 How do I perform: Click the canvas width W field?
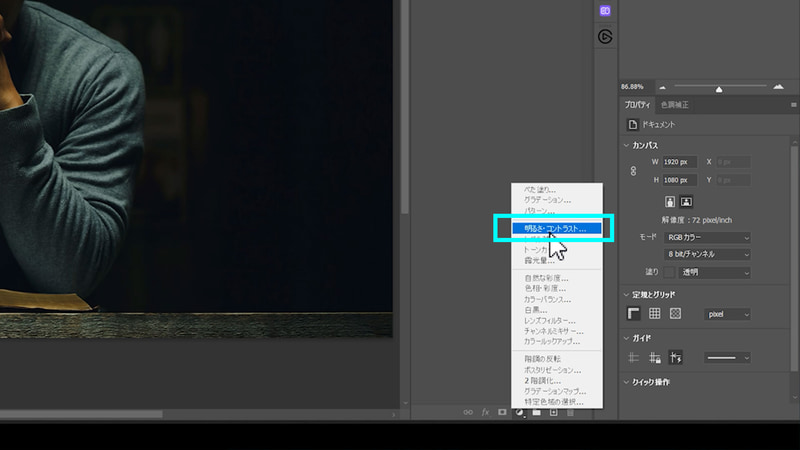point(680,162)
